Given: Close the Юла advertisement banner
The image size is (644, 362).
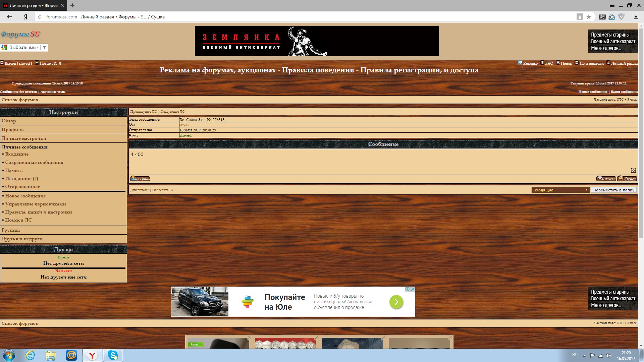Looking at the screenshot, I should point(413,289).
